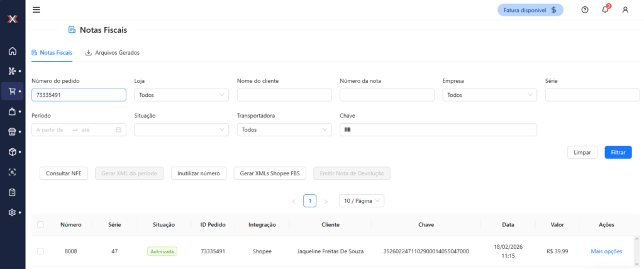Switch to Arquivos Gerados tab
This screenshot has width=644, height=269.
[113, 53]
